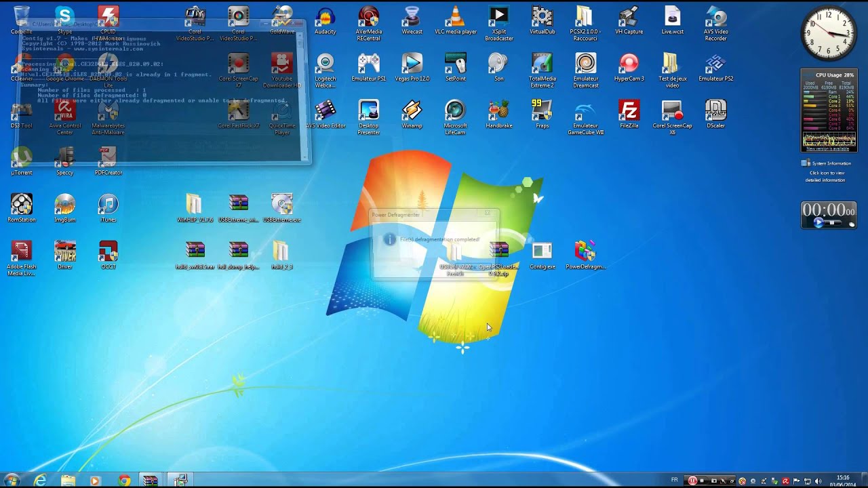The image size is (868, 488).
Task: Open Adobe Flash Media Live shortcut
Action: coord(21,259)
